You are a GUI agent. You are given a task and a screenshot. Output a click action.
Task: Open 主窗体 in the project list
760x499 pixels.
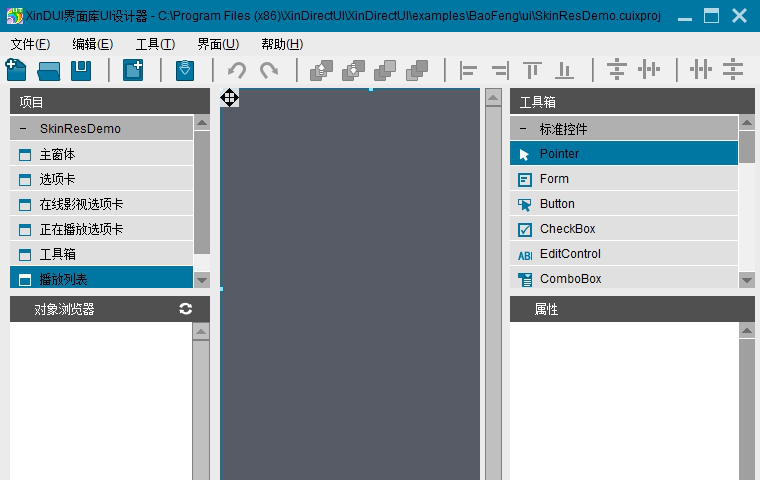(57, 155)
